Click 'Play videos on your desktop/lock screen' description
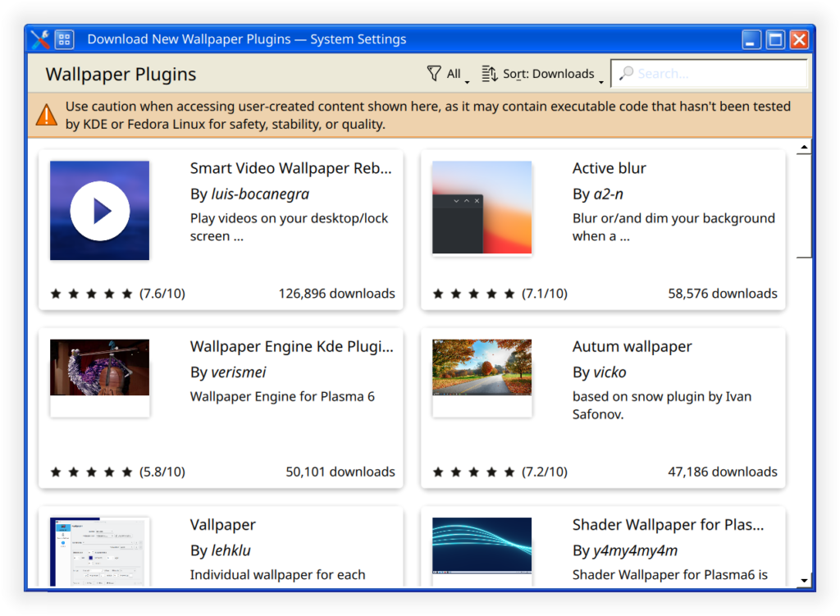The image size is (840, 616). tap(289, 227)
